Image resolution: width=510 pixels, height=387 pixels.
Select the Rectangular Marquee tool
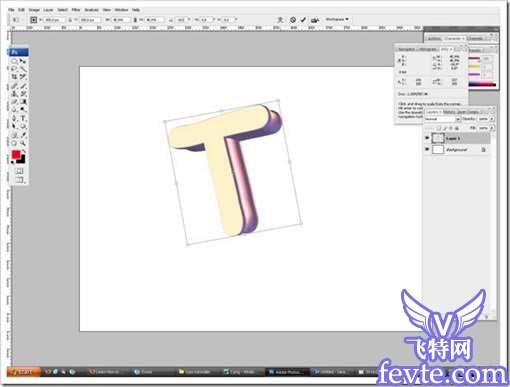pos(14,61)
